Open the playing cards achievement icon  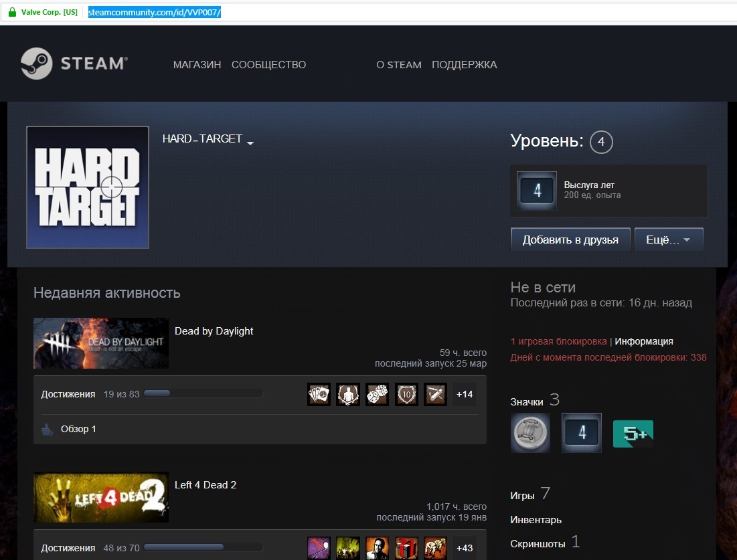[x=319, y=394]
